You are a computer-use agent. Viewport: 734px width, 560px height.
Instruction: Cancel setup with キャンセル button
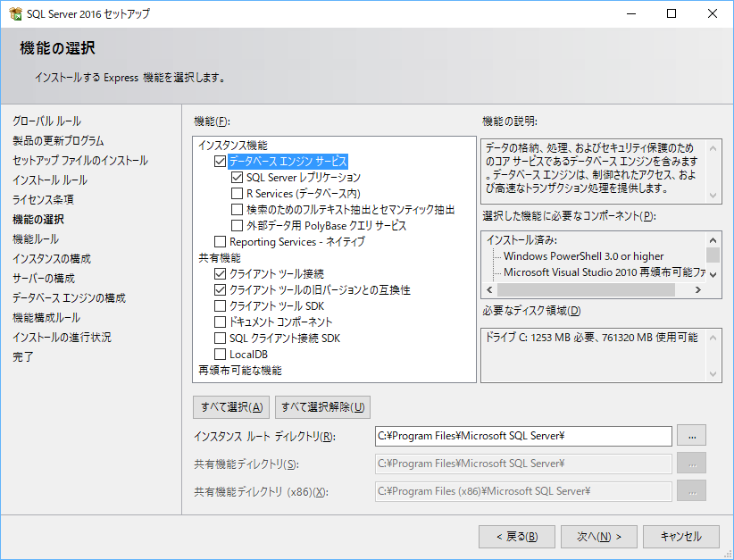(x=680, y=537)
